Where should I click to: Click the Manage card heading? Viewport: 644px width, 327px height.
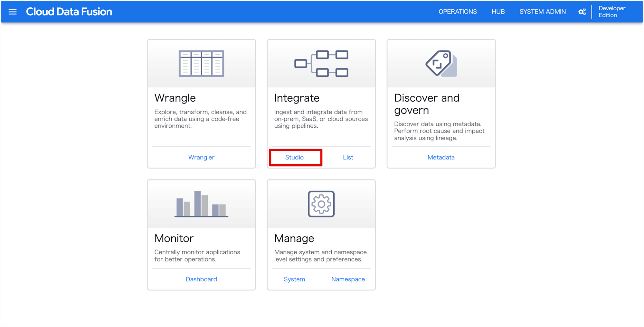294,238
